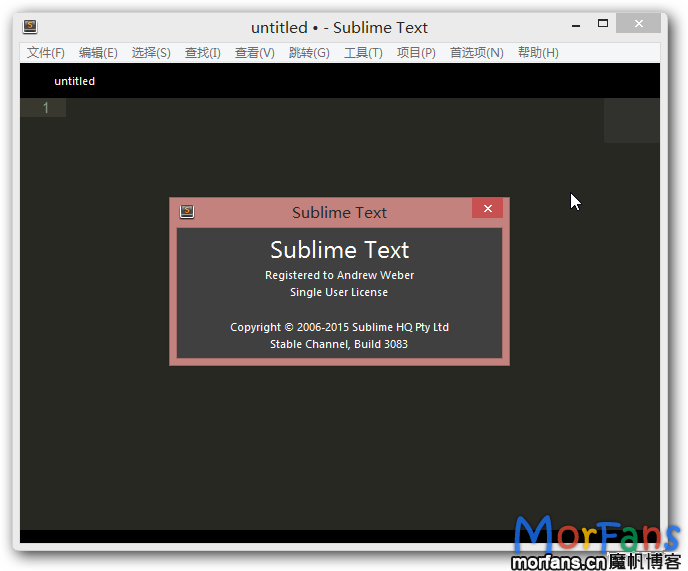Minimize the Sublime Text main window

[x=576, y=26]
